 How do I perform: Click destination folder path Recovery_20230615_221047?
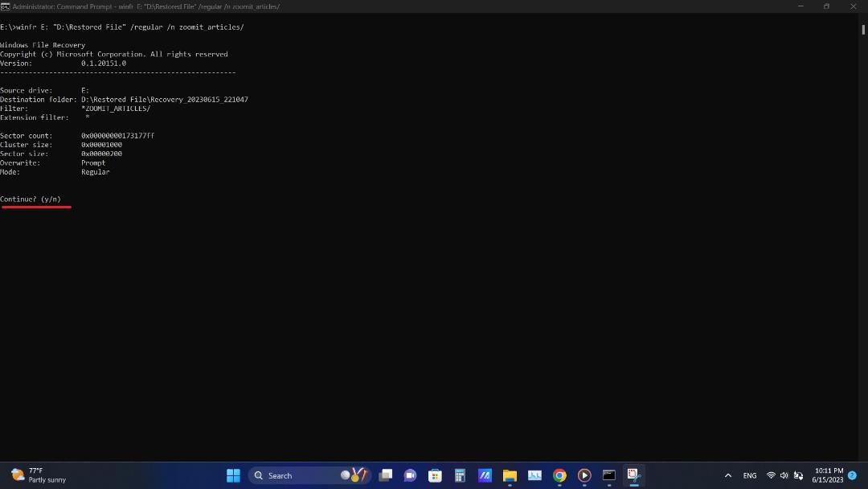point(165,99)
